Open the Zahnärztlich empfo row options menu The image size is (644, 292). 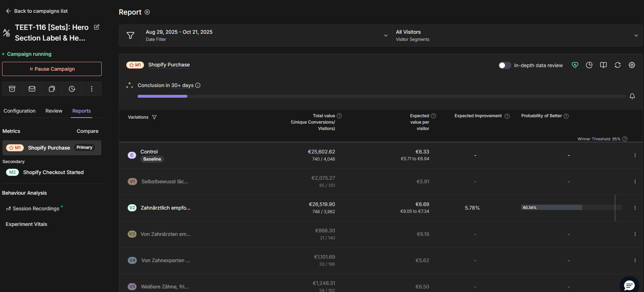point(635,208)
